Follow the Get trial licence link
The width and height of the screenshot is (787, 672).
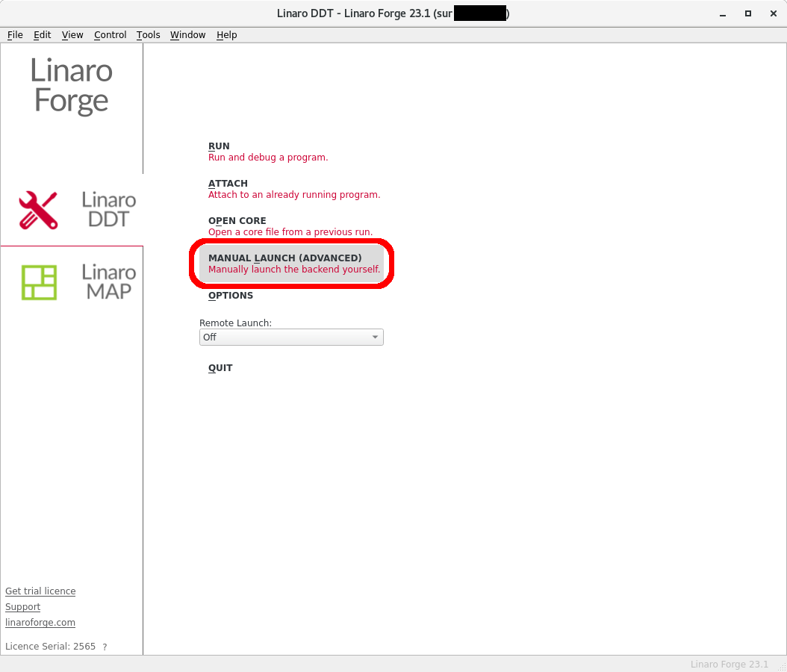[x=40, y=591]
